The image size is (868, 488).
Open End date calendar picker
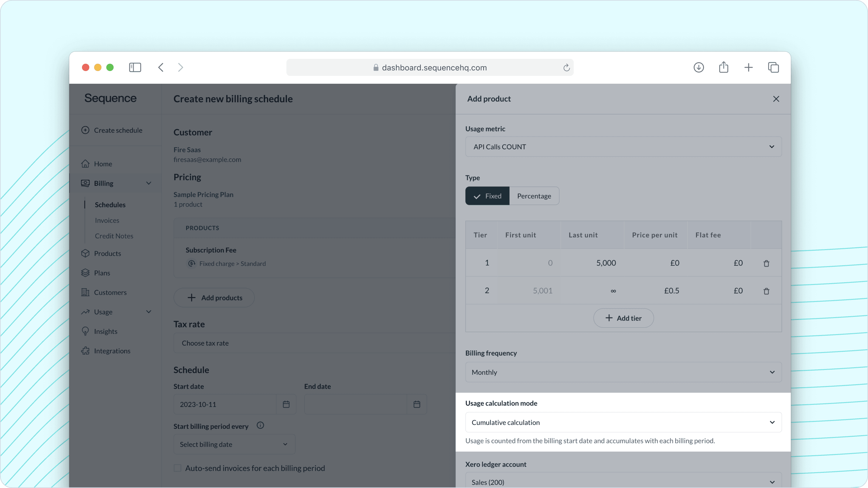coord(417,404)
